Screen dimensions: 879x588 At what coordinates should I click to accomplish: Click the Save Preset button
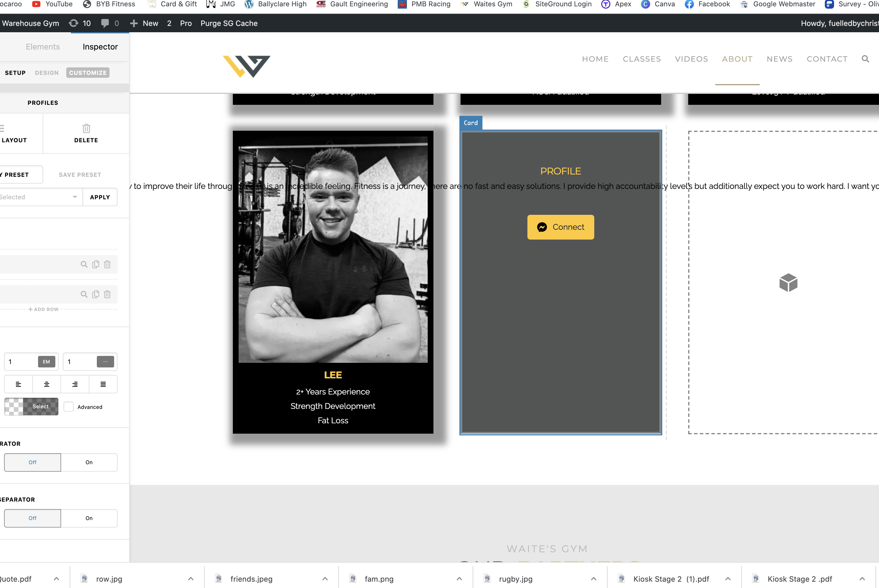80,175
